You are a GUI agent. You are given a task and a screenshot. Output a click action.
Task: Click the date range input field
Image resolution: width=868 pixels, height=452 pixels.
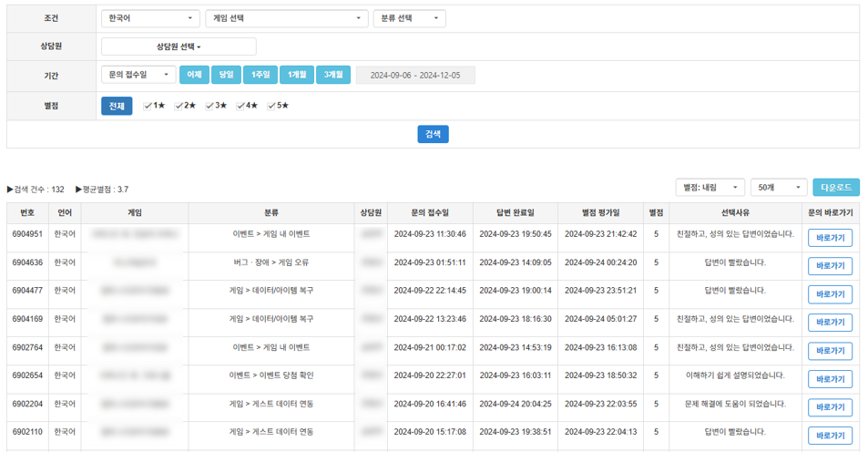415,75
